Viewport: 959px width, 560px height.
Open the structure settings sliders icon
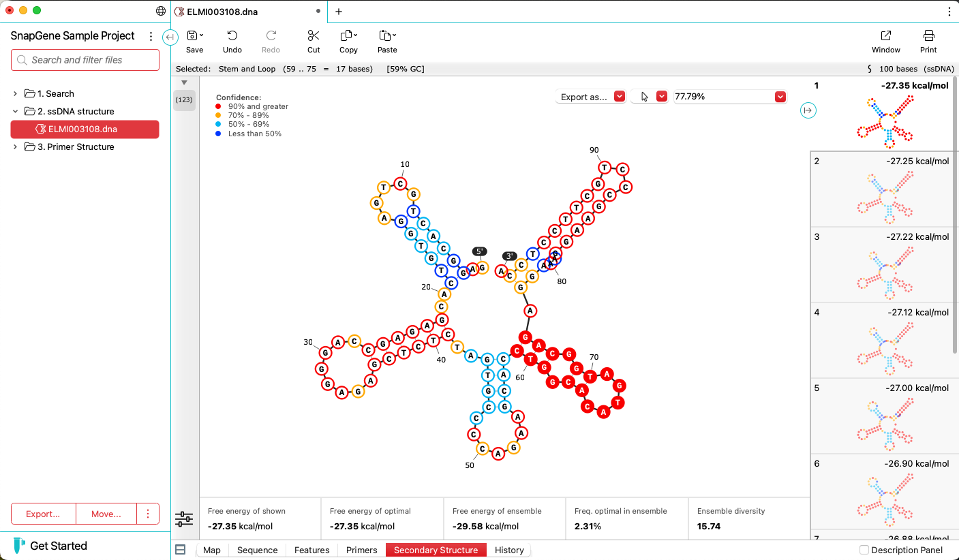click(184, 519)
